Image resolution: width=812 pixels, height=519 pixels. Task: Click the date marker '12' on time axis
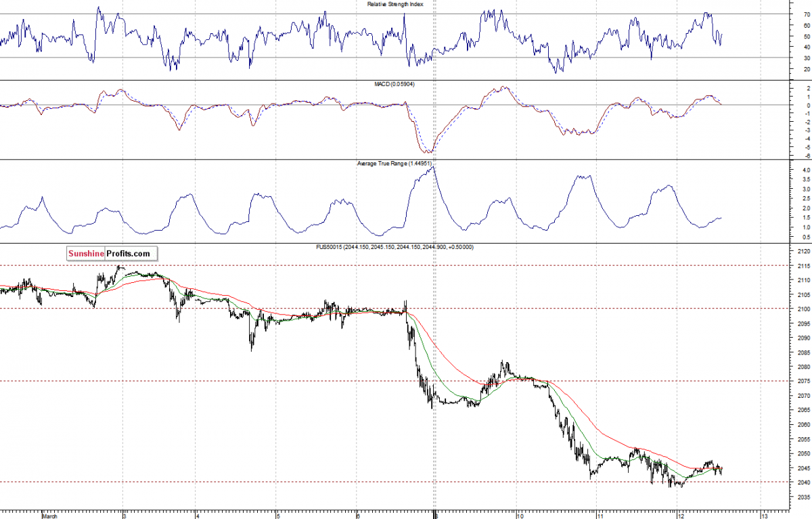681,516
